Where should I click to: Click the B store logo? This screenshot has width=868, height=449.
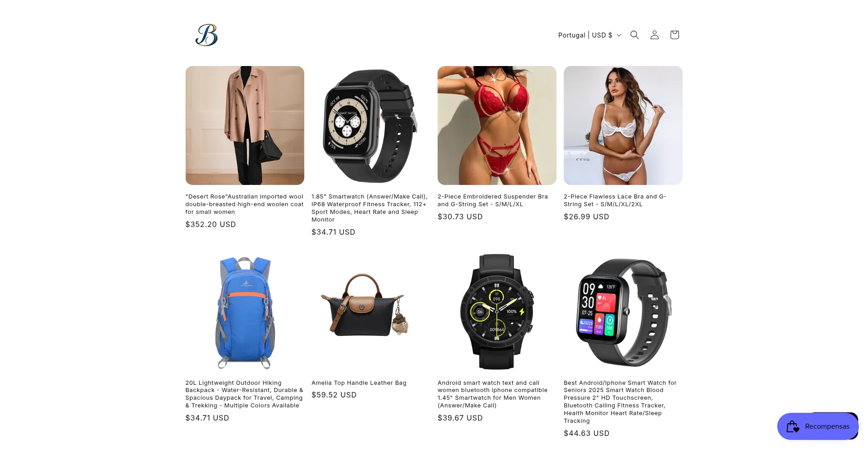(x=207, y=35)
